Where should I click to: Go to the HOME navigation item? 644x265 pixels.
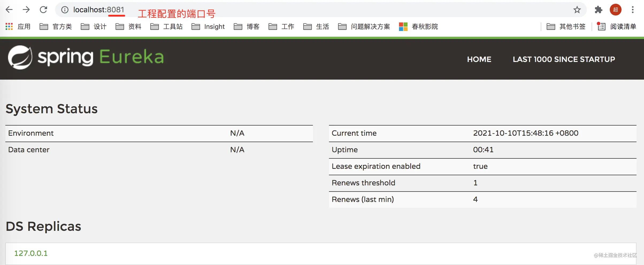[479, 59]
